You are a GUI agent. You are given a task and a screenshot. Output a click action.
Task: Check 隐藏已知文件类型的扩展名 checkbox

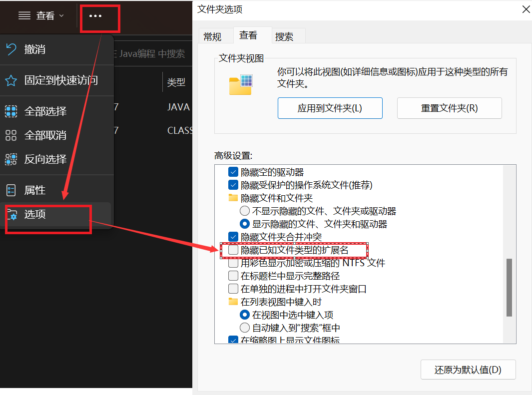click(x=233, y=250)
